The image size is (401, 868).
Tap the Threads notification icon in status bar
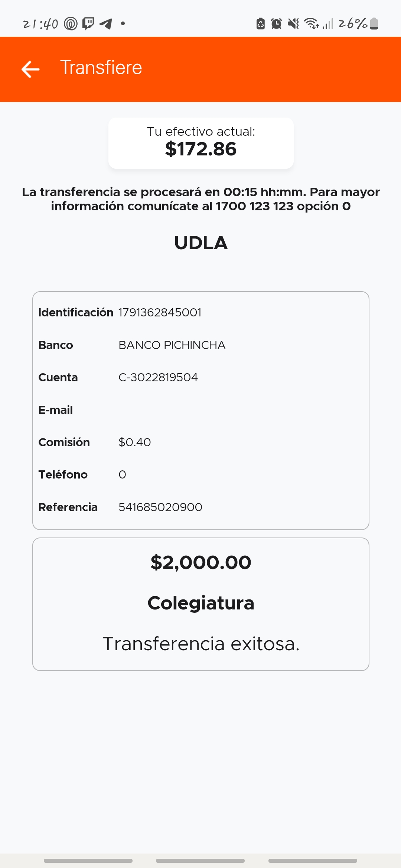pos(71,24)
